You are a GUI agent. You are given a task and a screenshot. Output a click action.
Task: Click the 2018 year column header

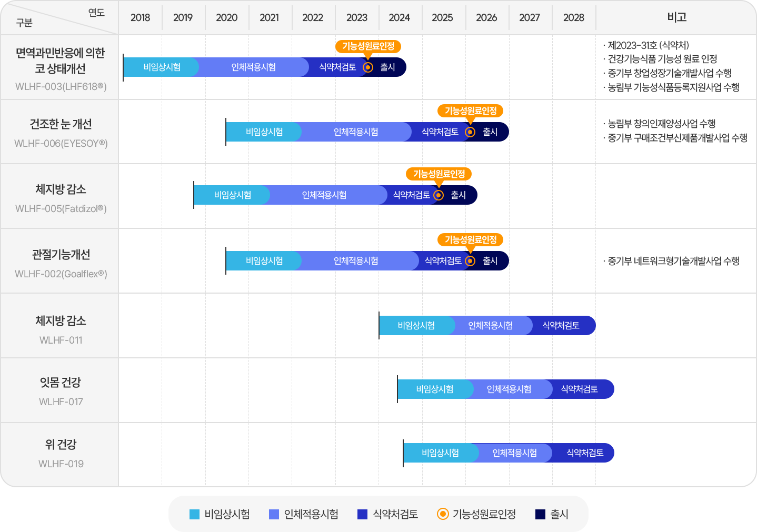click(140, 18)
